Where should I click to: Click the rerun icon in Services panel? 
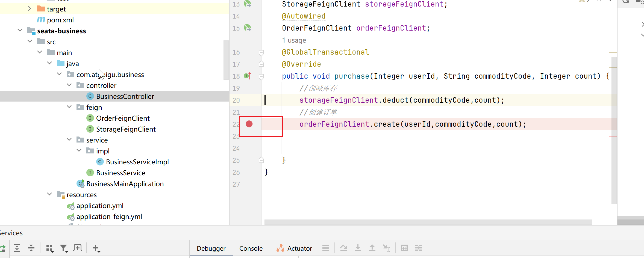[2, 248]
